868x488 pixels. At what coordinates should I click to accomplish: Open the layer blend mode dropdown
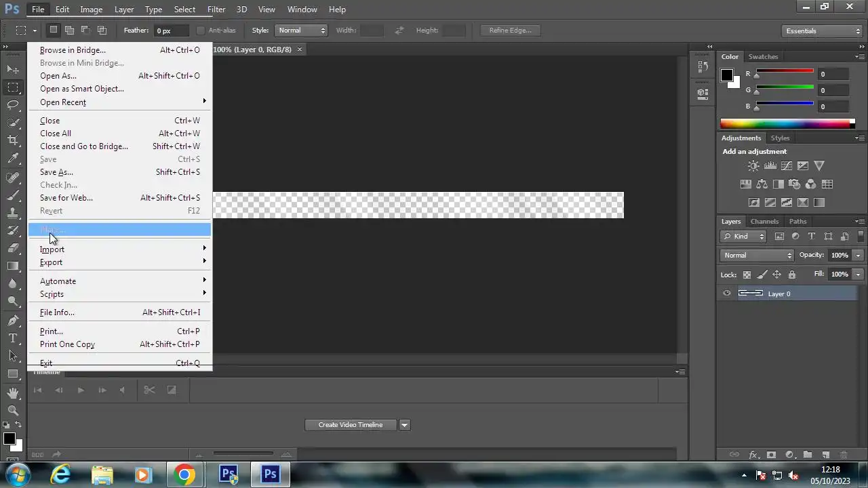point(757,256)
